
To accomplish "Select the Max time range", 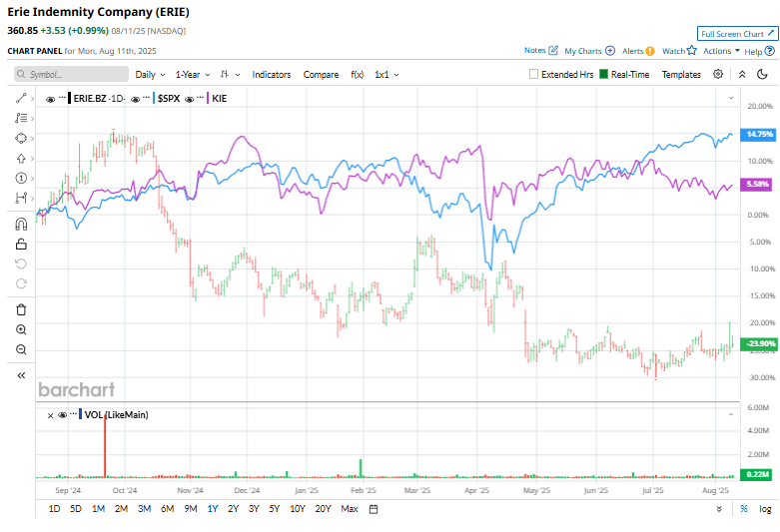I will 350,509.
